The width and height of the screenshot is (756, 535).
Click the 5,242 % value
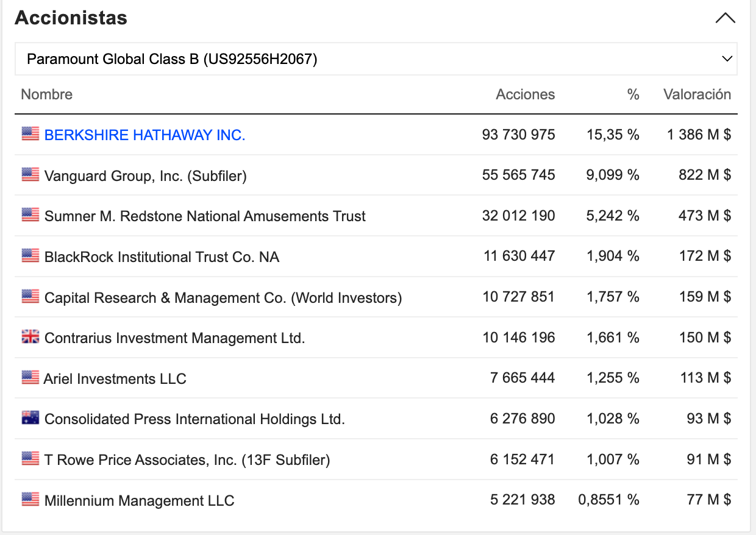click(613, 216)
